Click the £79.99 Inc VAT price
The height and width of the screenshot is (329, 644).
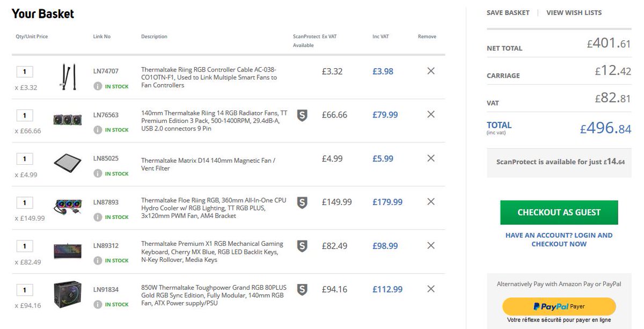pyautogui.click(x=385, y=114)
